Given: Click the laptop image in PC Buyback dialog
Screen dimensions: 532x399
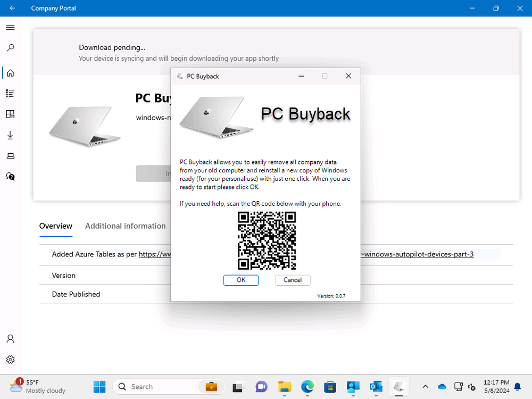Looking at the screenshot, I should click(216, 118).
